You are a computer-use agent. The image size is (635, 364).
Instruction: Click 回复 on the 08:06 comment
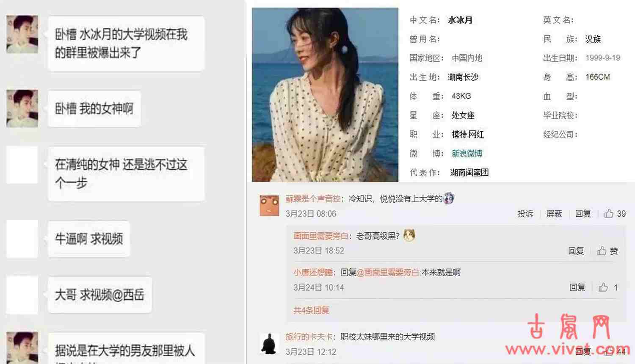tap(583, 214)
